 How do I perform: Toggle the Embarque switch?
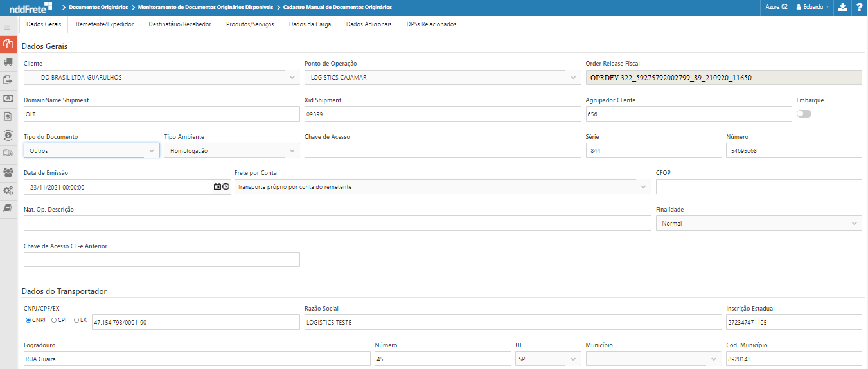(804, 114)
